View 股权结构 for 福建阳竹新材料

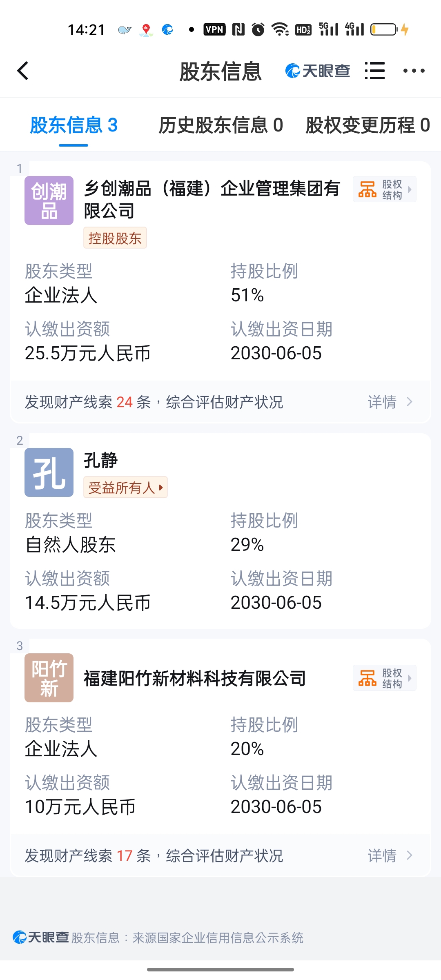385,678
